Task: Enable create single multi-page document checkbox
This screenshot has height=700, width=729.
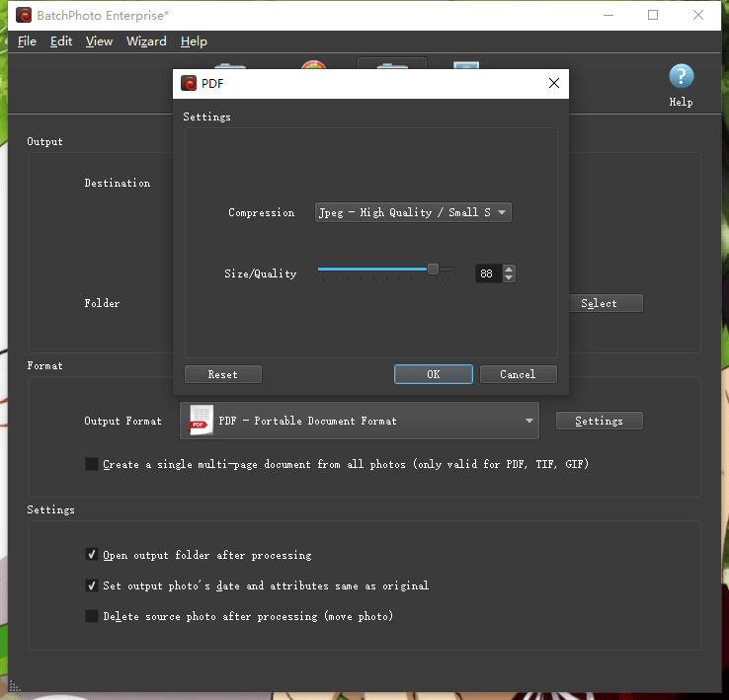Action: 92,464
